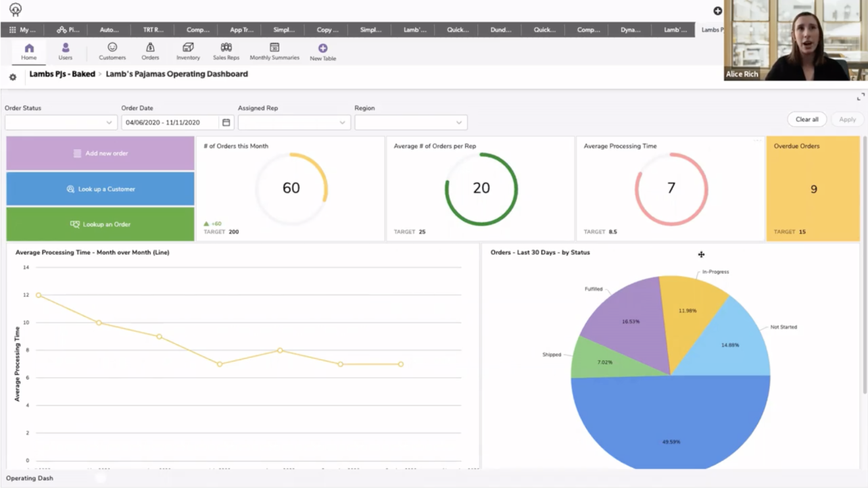Switch to the Home tab
The height and width of the screenshot is (488, 868).
click(28, 51)
